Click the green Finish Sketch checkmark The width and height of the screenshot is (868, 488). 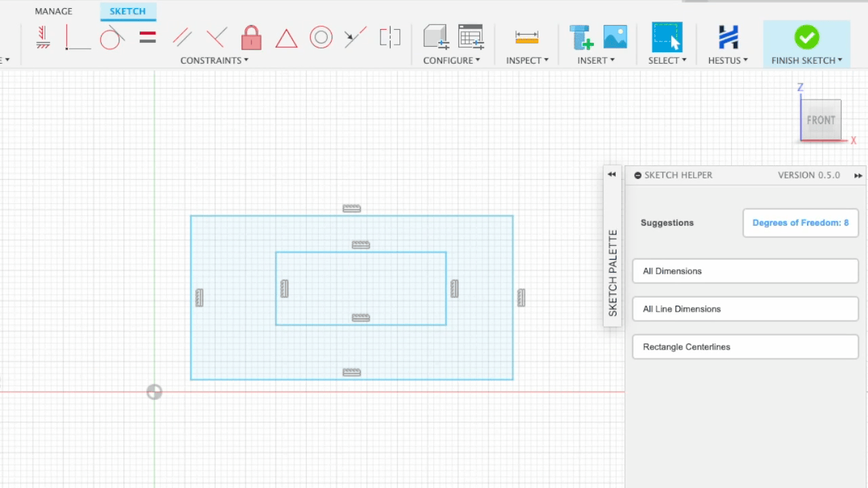(x=807, y=37)
